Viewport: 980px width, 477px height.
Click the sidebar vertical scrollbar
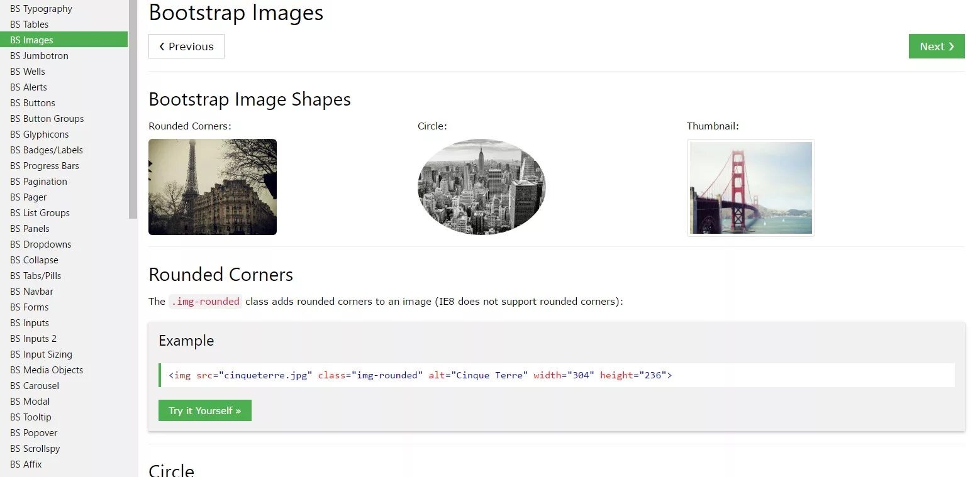pyautogui.click(x=133, y=126)
